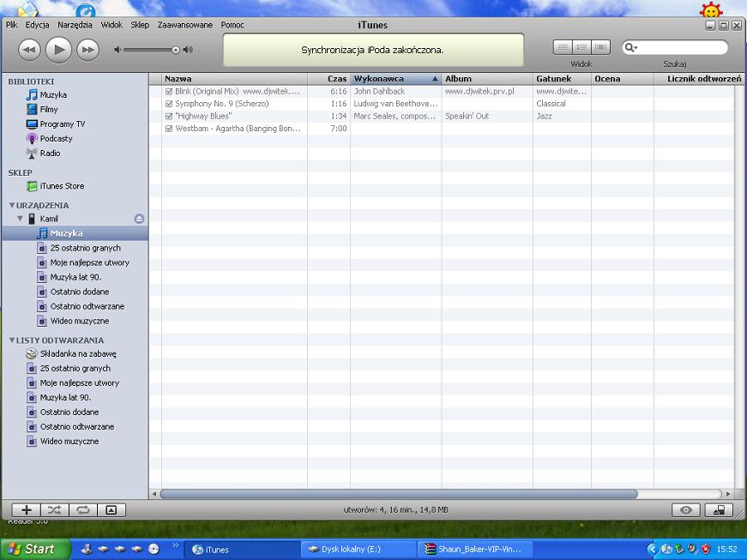Collapse the Kamil device tree
747x560 pixels.
point(21,219)
